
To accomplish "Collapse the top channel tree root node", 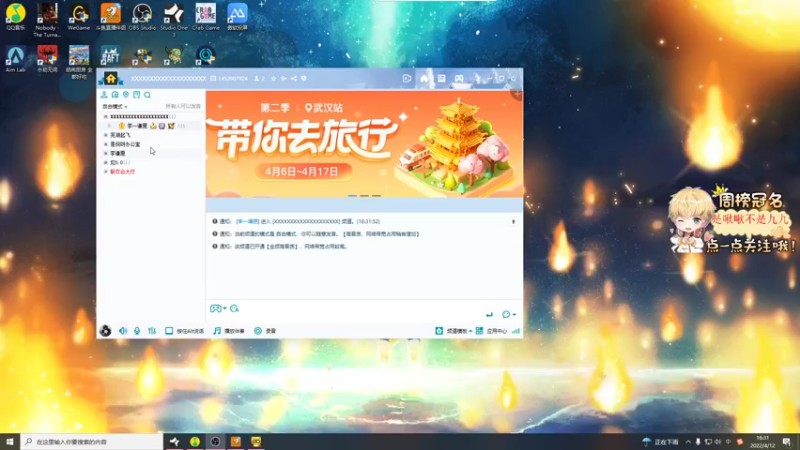I will 106,117.
